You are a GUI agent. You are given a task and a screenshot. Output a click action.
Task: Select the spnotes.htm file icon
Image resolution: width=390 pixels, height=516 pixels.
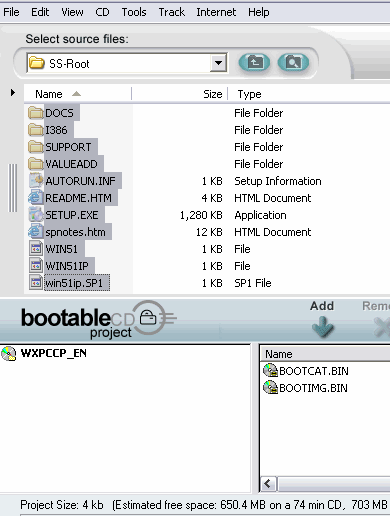click(36, 232)
